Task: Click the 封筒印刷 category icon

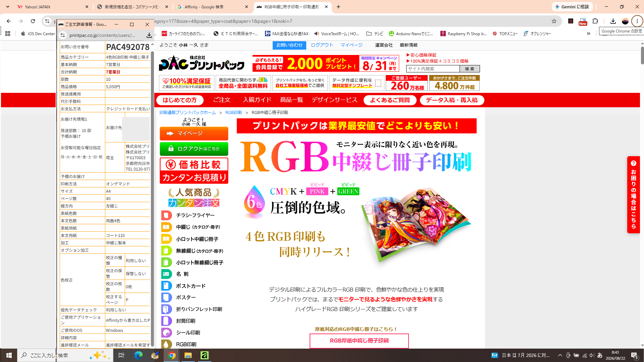Action: (166, 321)
